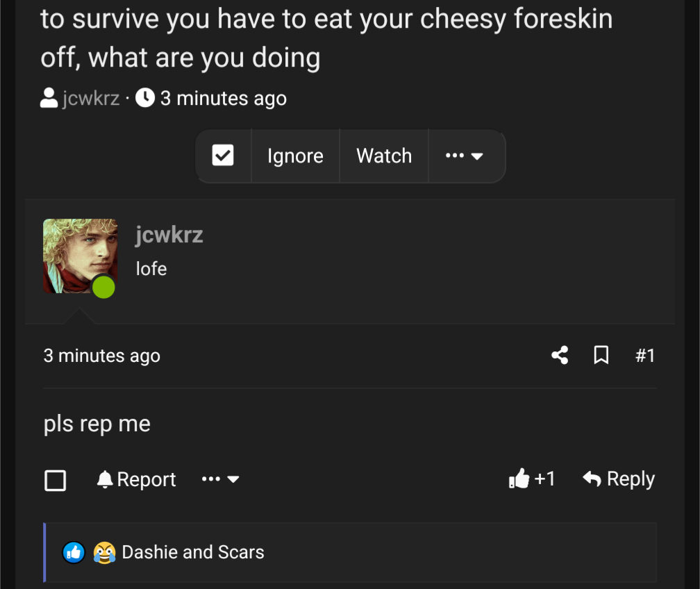
Task: Click the bell icon next to Report
Action: coord(103,479)
